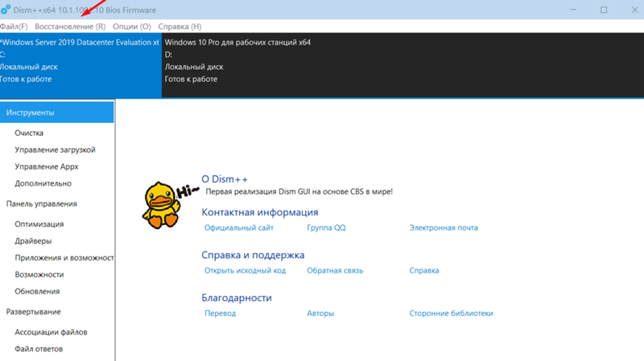Open Файл ответов in the sidebar
The width and height of the screenshot is (644, 361).
(39, 349)
